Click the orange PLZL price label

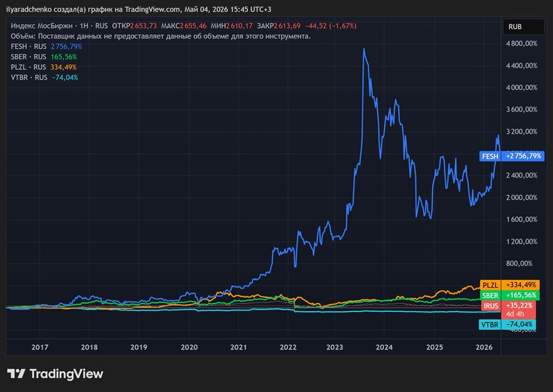pyautogui.click(x=490, y=285)
